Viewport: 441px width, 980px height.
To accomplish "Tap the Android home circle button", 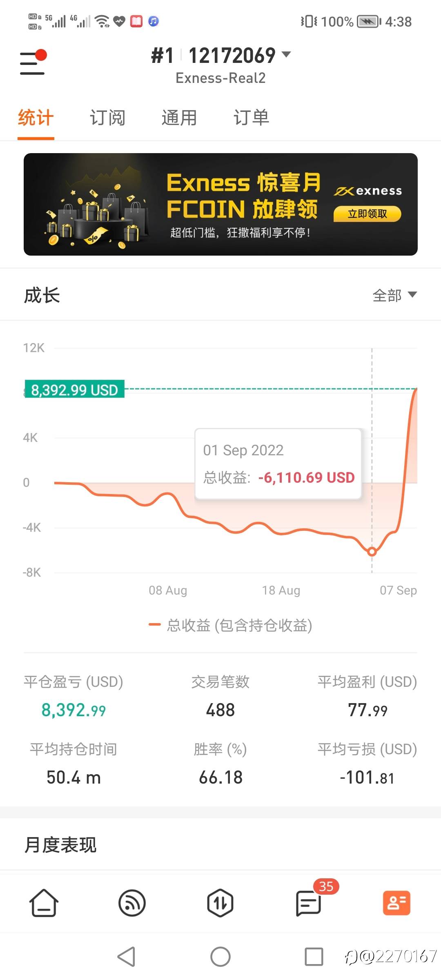I will point(220,956).
